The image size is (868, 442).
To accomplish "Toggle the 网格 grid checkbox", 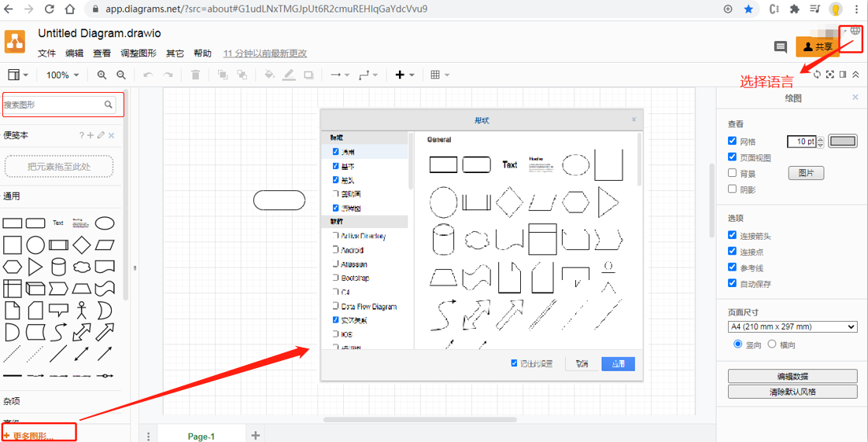I will coord(733,141).
